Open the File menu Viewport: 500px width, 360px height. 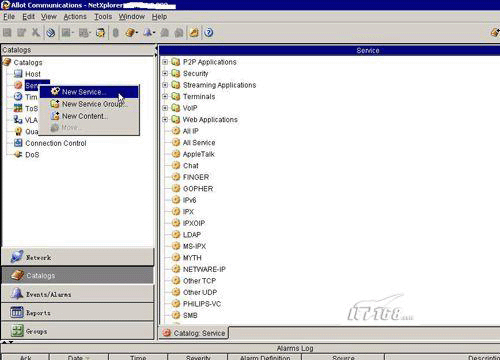tap(9, 17)
